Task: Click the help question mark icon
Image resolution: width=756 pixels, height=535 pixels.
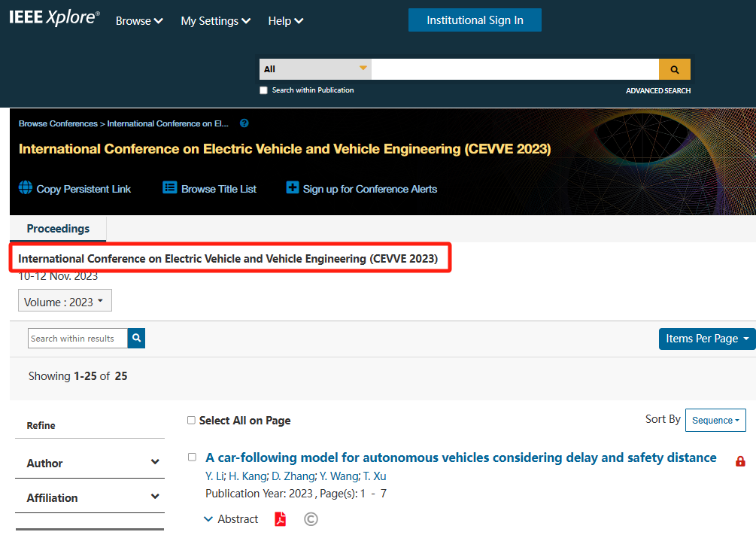Action: tap(244, 123)
